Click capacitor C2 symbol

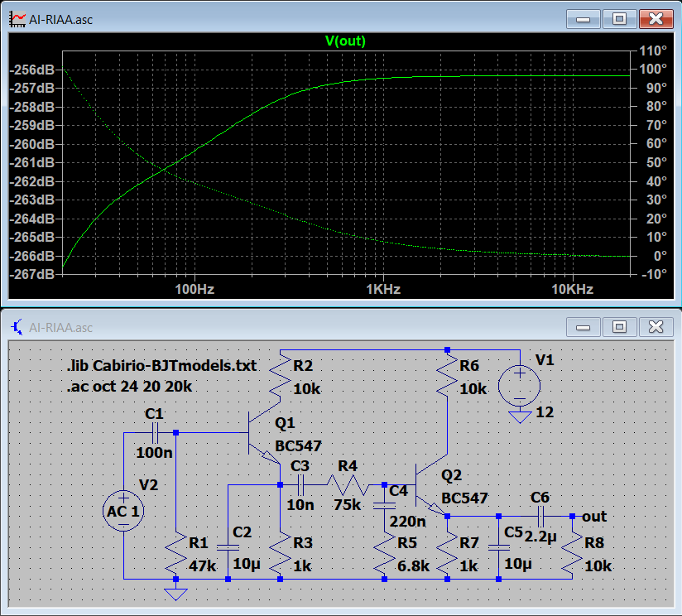point(228,547)
